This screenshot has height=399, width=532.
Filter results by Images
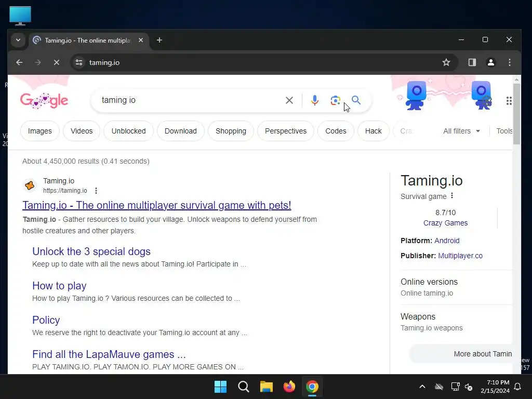(39, 131)
